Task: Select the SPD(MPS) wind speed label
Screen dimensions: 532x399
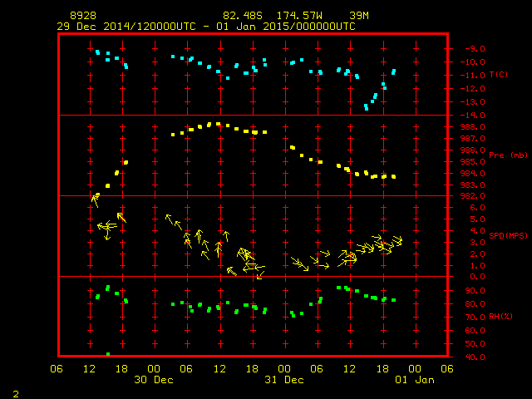Action: 508,236
